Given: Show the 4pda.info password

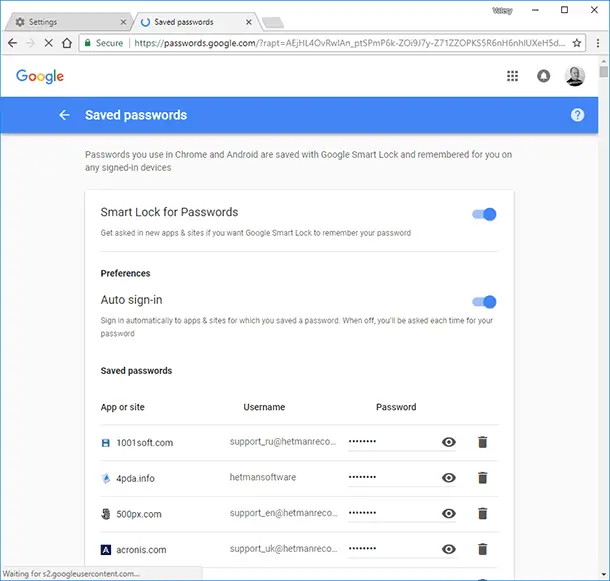Looking at the screenshot, I should point(449,478).
